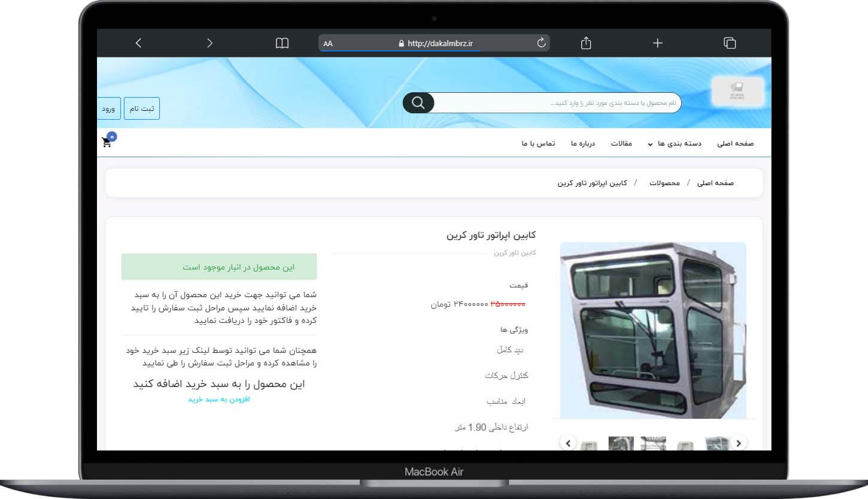Click the product search input field

(x=557, y=103)
